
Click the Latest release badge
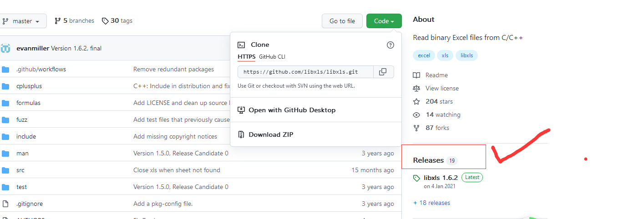[x=472, y=178]
